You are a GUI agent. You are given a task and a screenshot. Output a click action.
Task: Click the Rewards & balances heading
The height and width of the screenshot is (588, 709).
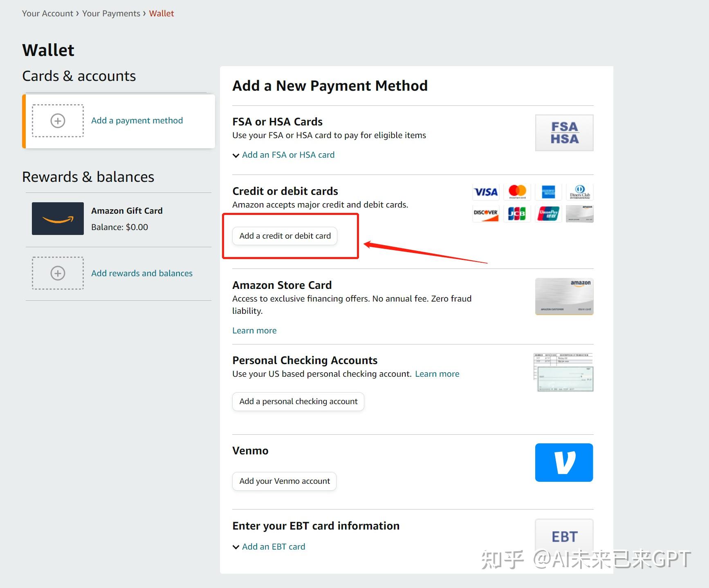88,177
